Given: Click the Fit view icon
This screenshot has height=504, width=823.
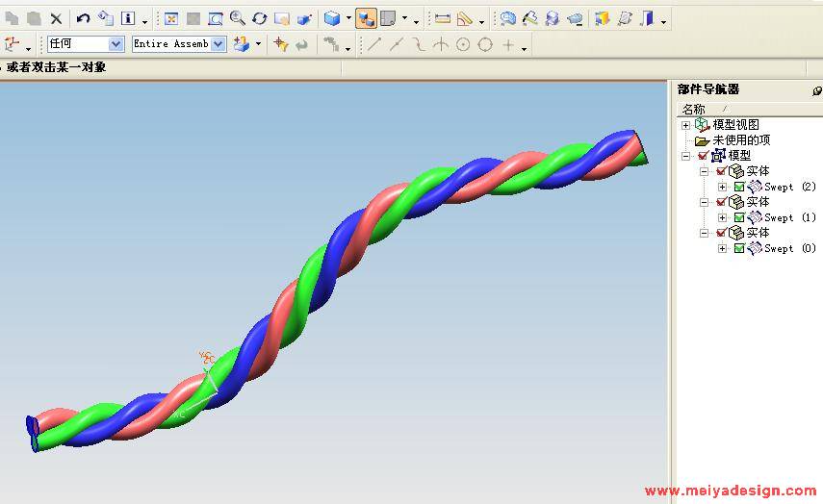Looking at the screenshot, I should pos(170,18).
